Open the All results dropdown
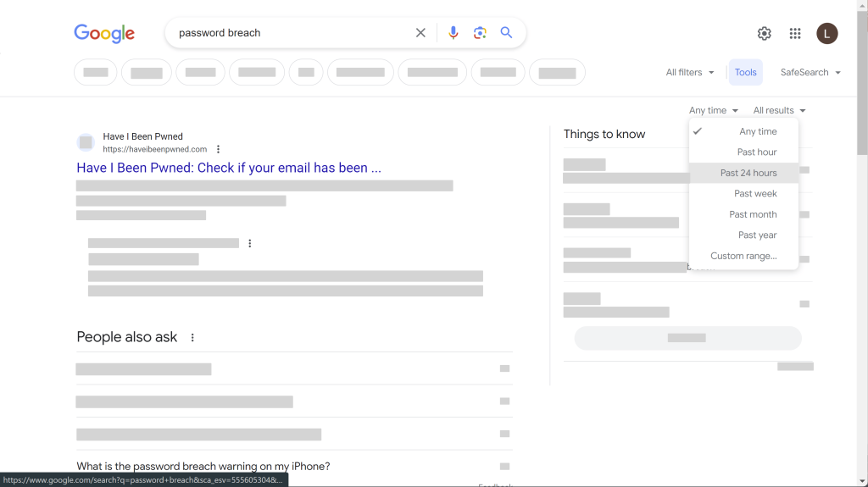 tap(779, 110)
